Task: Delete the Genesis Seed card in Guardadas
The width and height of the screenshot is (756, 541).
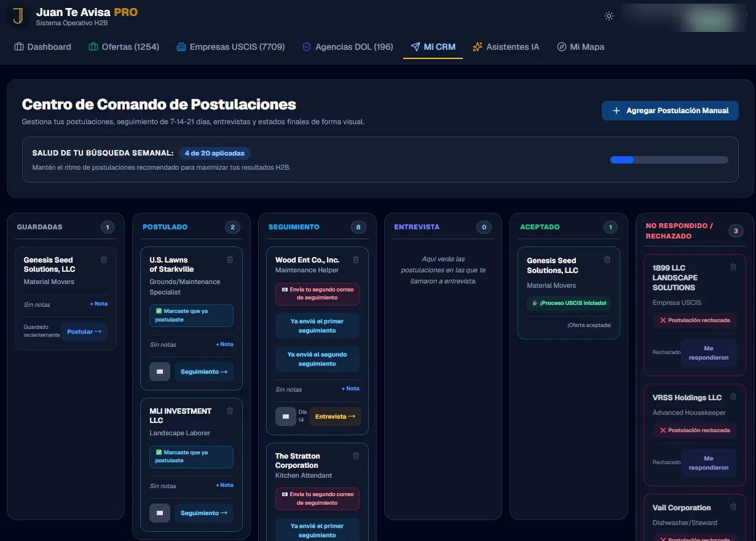Action: pos(103,260)
